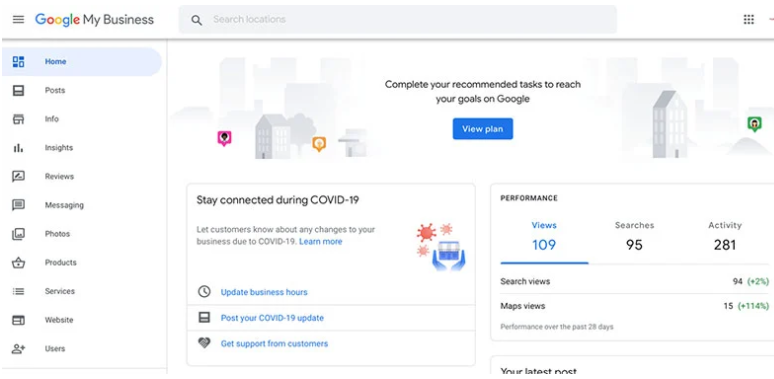The width and height of the screenshot is (774, 379).
Task: Click Post your COVID-19 update link
Action: (x=272, y=318)
